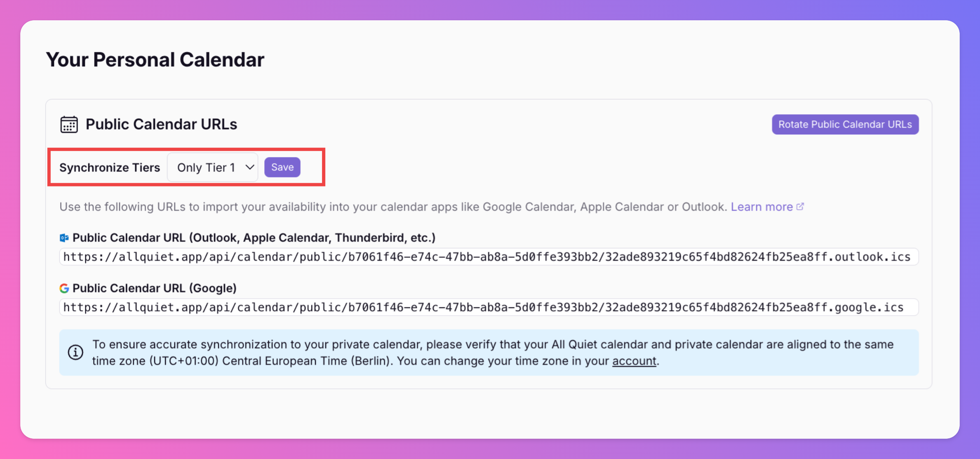
Task: Click the Google logo icon
Action: tap(64, 288)
